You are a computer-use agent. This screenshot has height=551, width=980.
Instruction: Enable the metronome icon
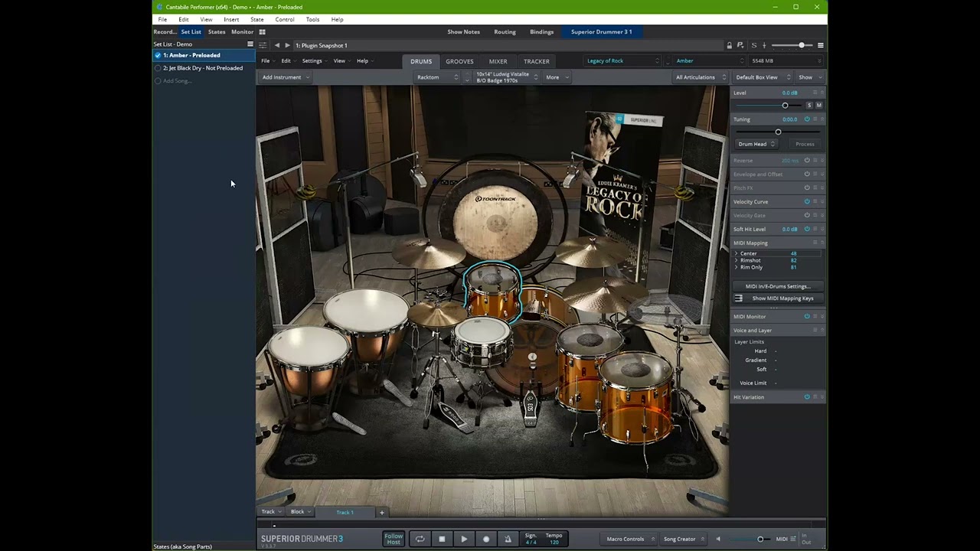coord(508,539)
